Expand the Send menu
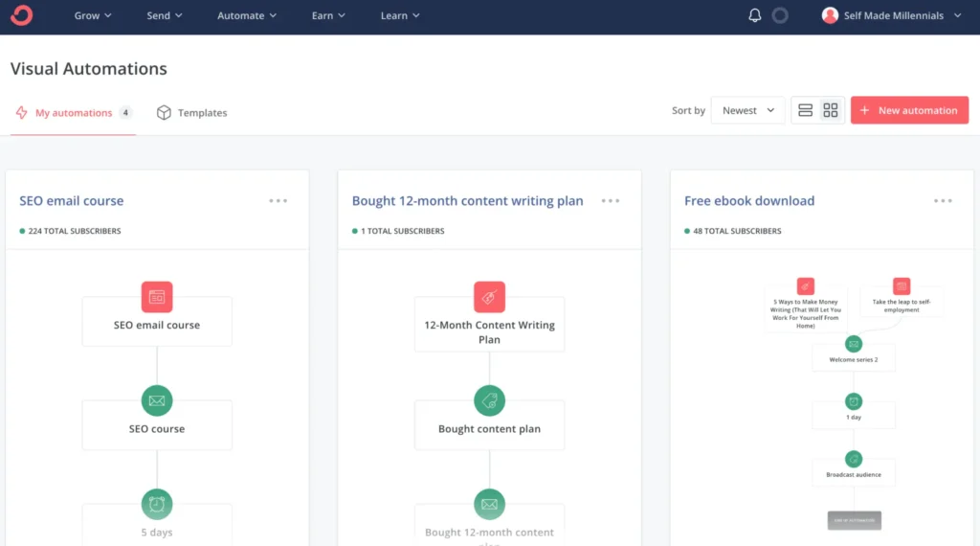Screen dimensions: 980x546 point(165,15)
